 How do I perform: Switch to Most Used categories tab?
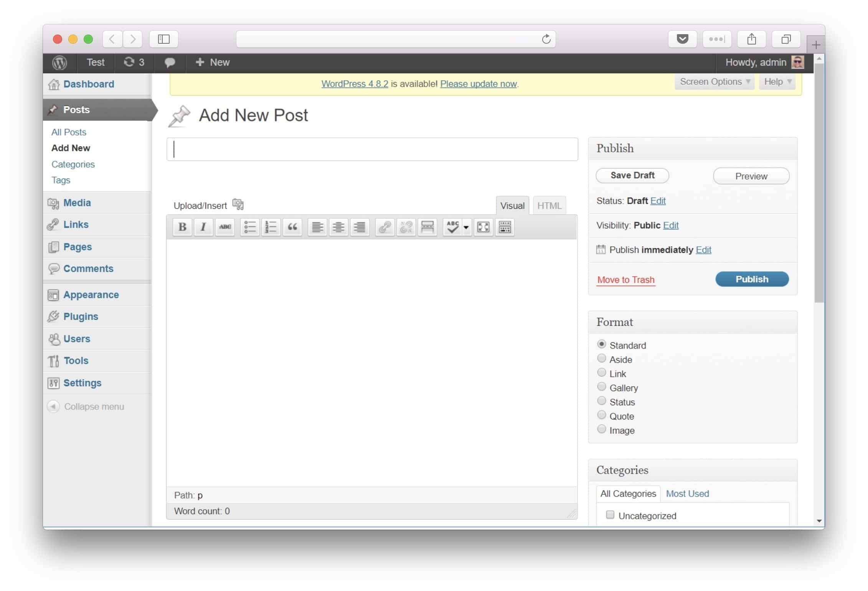(687, 494)
